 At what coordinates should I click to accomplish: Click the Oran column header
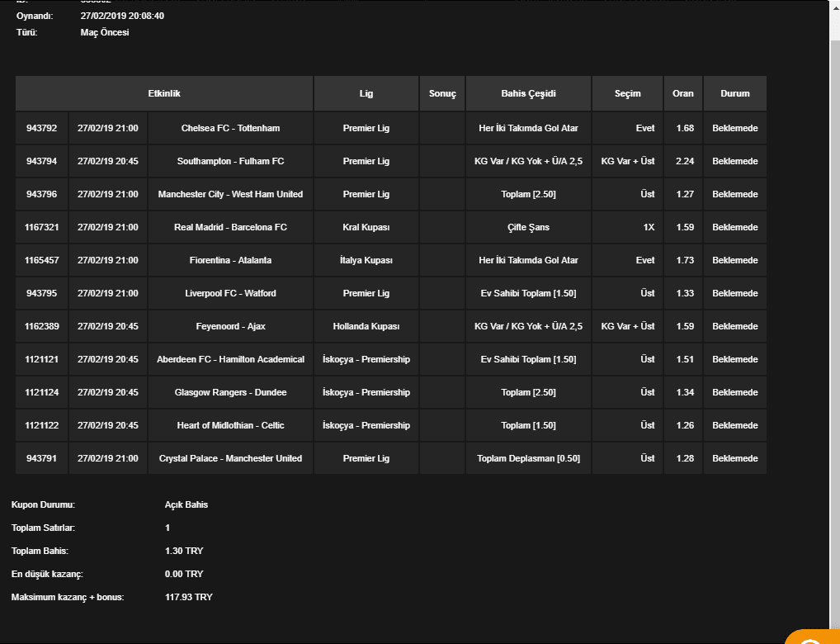coord(683,93)
